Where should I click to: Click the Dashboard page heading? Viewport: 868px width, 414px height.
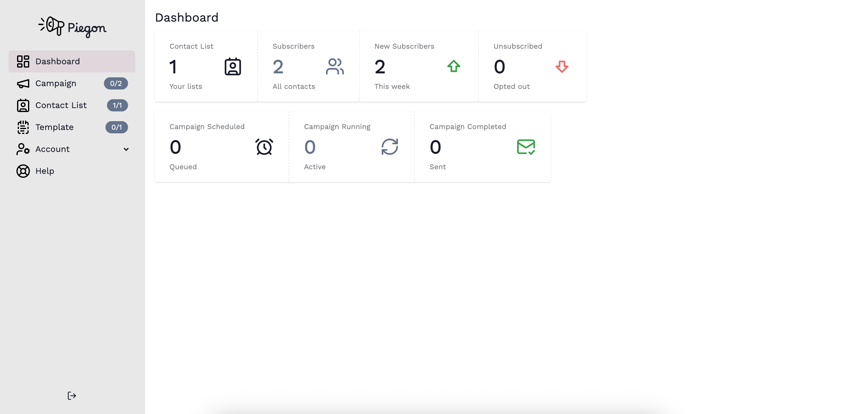(187, 17)
